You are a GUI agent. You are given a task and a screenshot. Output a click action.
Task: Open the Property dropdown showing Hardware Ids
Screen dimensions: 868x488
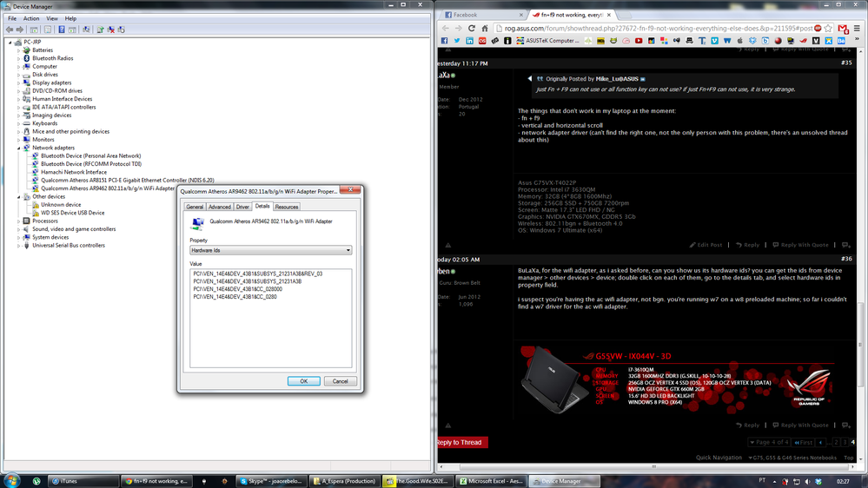[271, 250]
